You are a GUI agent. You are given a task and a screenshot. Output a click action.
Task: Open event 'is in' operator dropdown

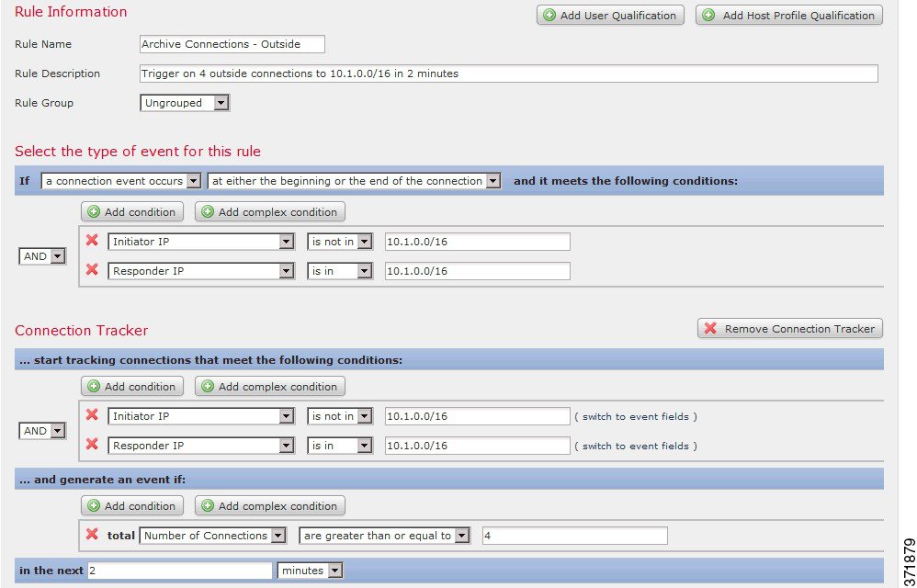click(x=340, y=271)
